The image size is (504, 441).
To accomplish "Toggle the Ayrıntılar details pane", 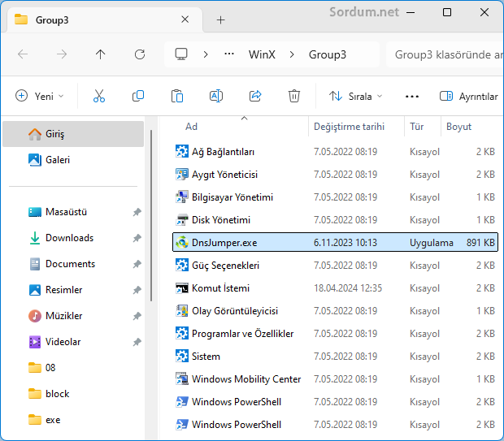I will (x=469, y=96).
